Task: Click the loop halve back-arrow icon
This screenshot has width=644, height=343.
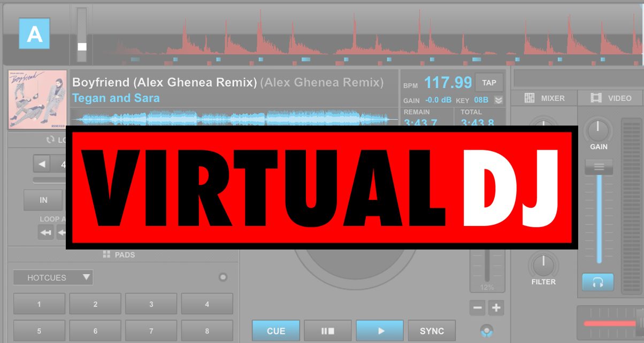Action: tap(46, 232)
